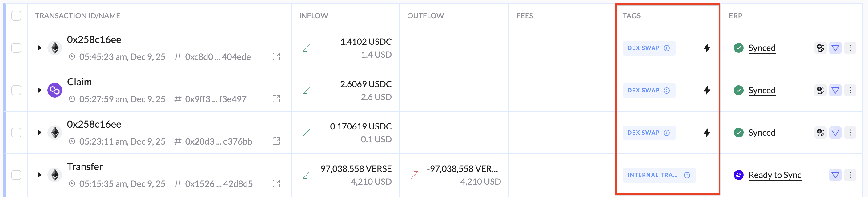Click the TAGS column header
The image size is (868, 197).
tap(631, 16)
